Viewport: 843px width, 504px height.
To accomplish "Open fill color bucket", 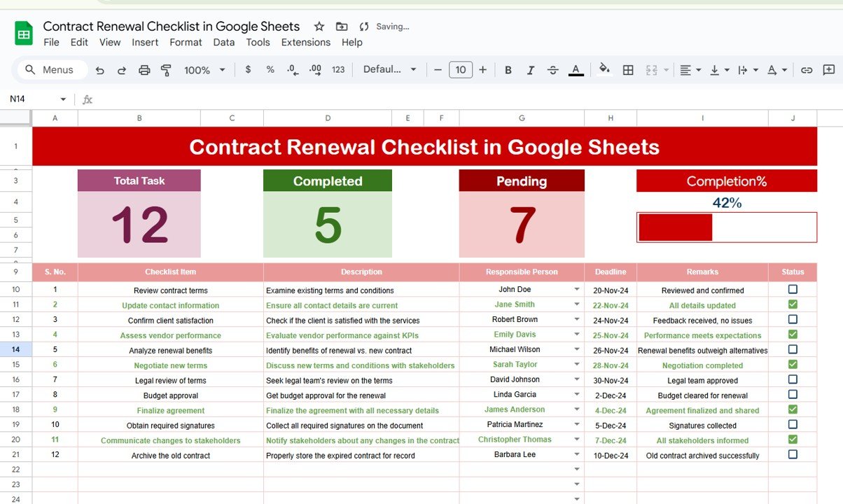I will (x=605, y=69).
